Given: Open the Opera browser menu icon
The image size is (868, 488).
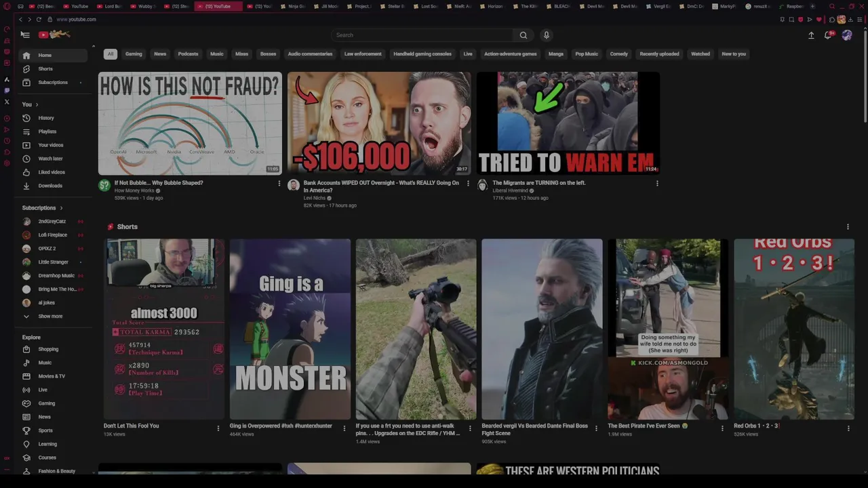Looking at the screenshot, I should (x=7, y=6).
